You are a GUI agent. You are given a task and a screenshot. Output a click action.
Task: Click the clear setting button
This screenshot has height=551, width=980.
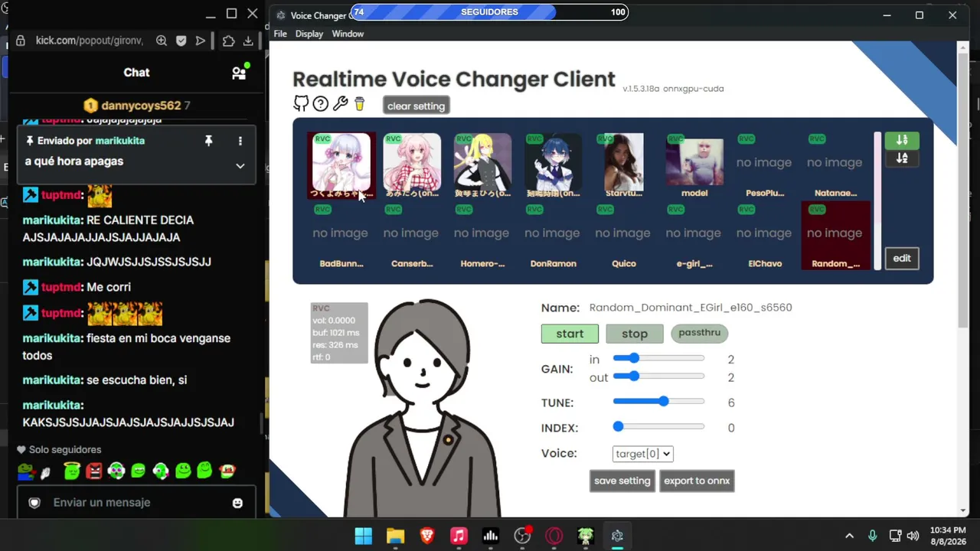tap(416, 106)
